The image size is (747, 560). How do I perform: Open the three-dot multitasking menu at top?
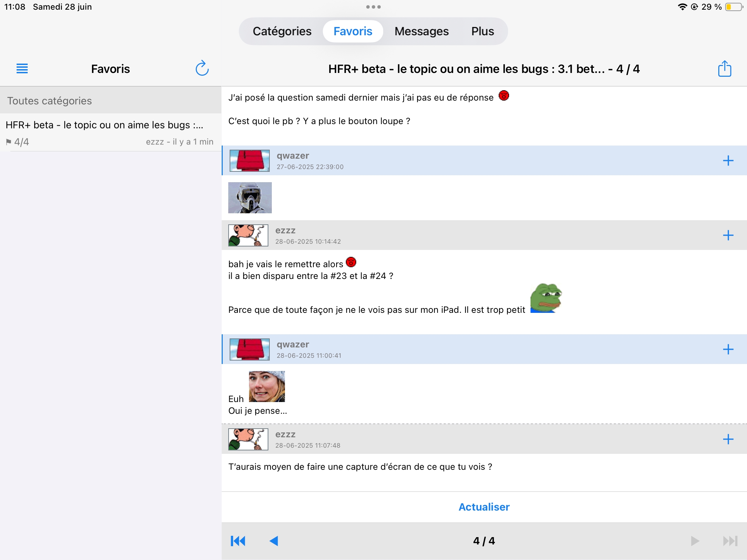pyautogui.click(x=373, y=7)
